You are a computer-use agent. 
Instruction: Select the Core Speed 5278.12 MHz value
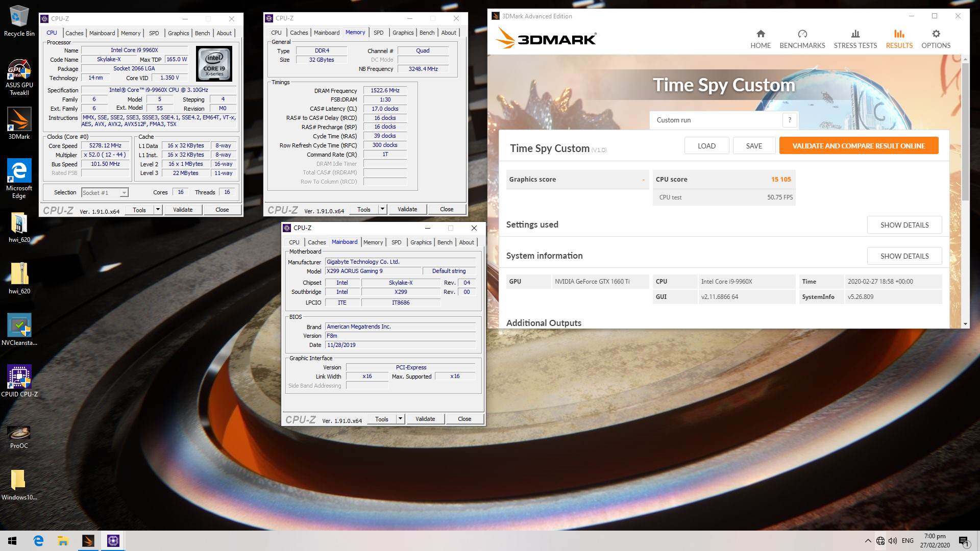105,145
